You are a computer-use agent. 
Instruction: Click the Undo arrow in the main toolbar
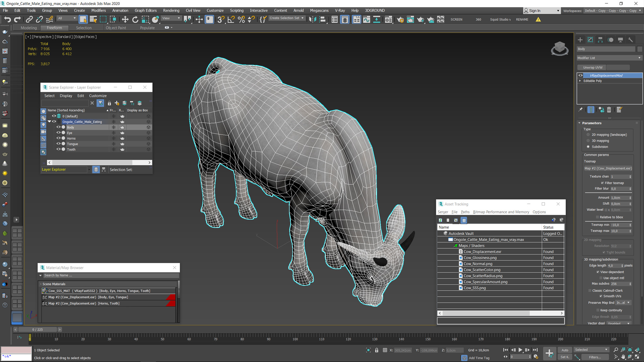pos(7,19)
